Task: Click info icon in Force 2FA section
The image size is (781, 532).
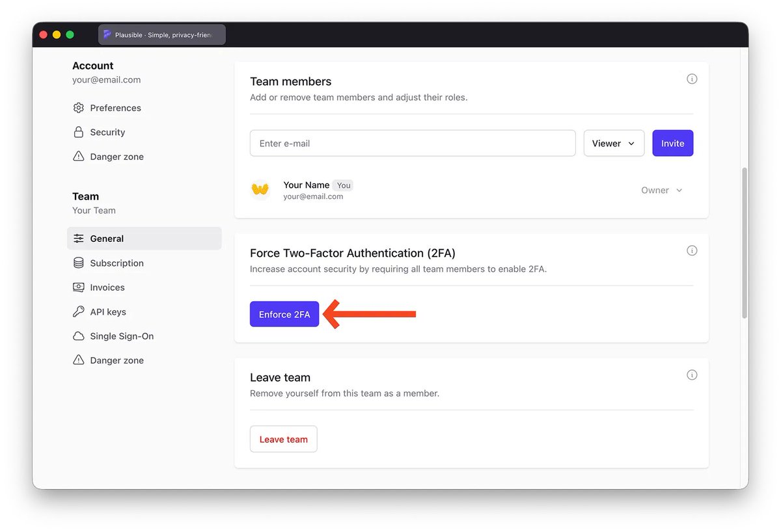Action: (692, 250)
